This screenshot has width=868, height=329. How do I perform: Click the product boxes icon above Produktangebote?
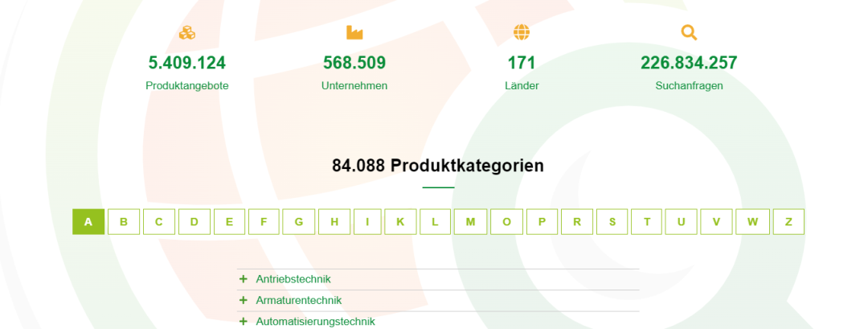tap(187, 33)
